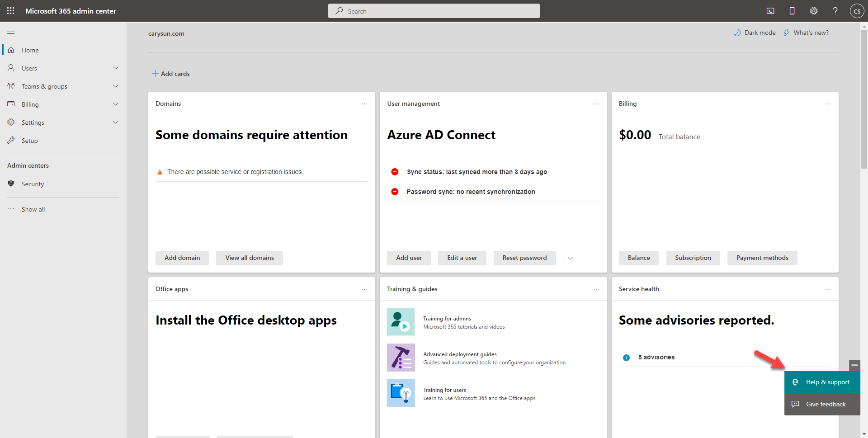This screenshot has height=438, width=868.
Task: Click the CS account avatar
Action: pyautogui.click(x=857, y=11)
